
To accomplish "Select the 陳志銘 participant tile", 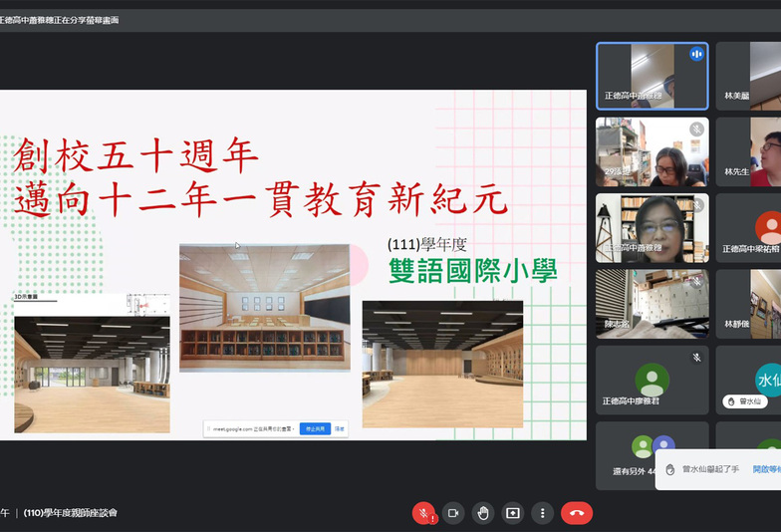I will (651, 305).
